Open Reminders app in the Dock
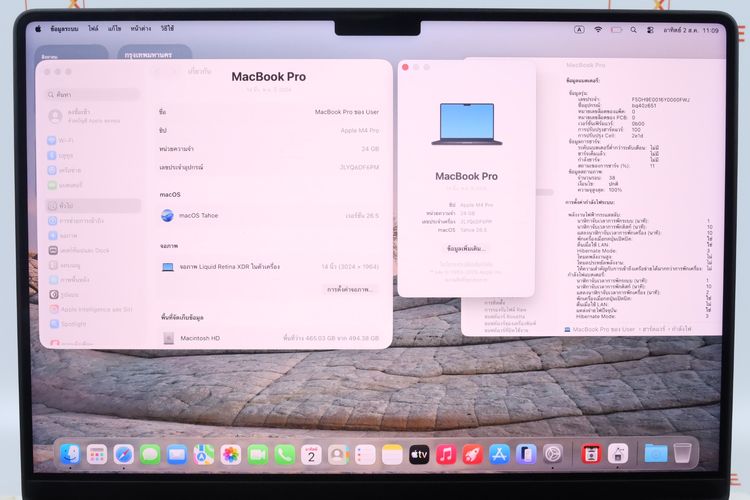The height and width of the screenshot is (500, 750). [365, 454]
